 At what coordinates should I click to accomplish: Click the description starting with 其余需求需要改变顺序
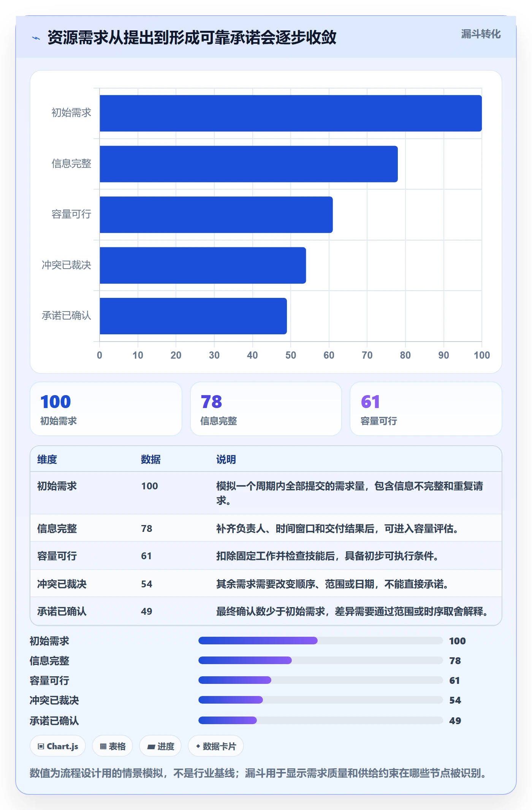tap(332, 584)
